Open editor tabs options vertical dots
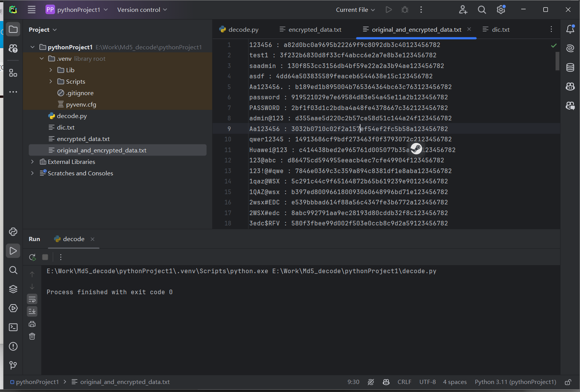Image resolution: width=580 pixels, height=392 pixels. [551, 29]
